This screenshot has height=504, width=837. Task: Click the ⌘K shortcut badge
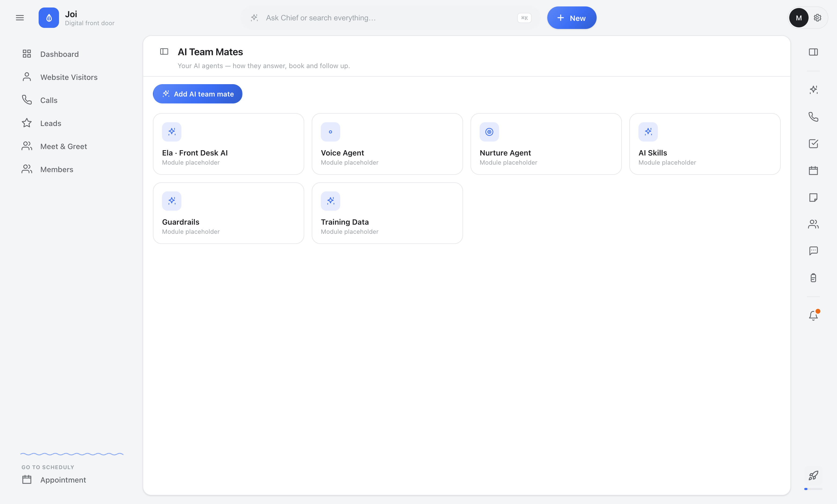[524, 18]
